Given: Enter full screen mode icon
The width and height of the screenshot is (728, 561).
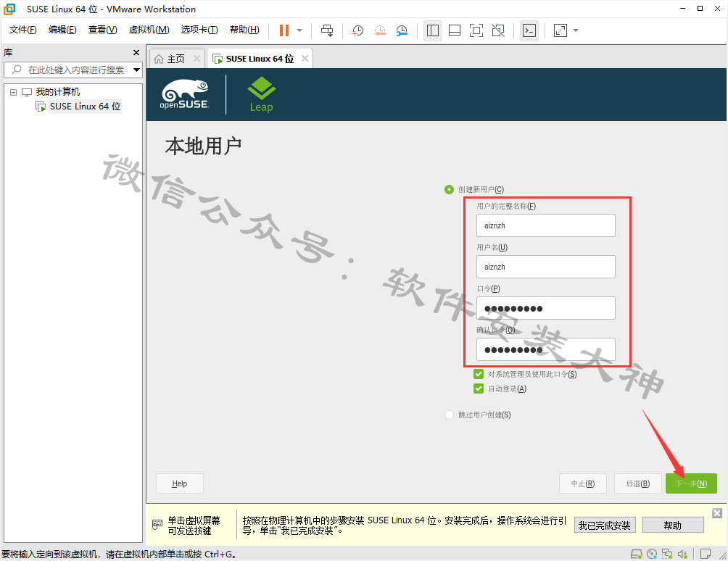Looking at the screenshot, I should [476, 30].
